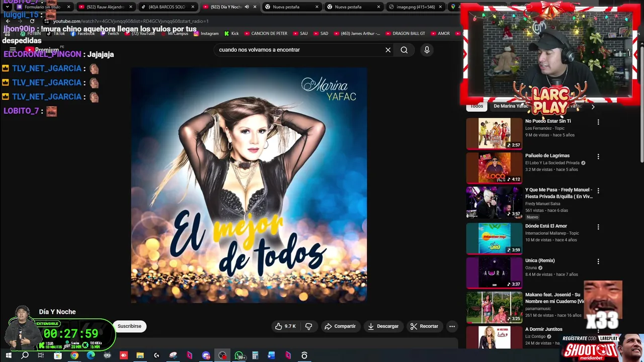This screenshot has height=362, width=644.
Task: Open the 'Dónde Está El Amor' video title
Action: tap(546, 226)
